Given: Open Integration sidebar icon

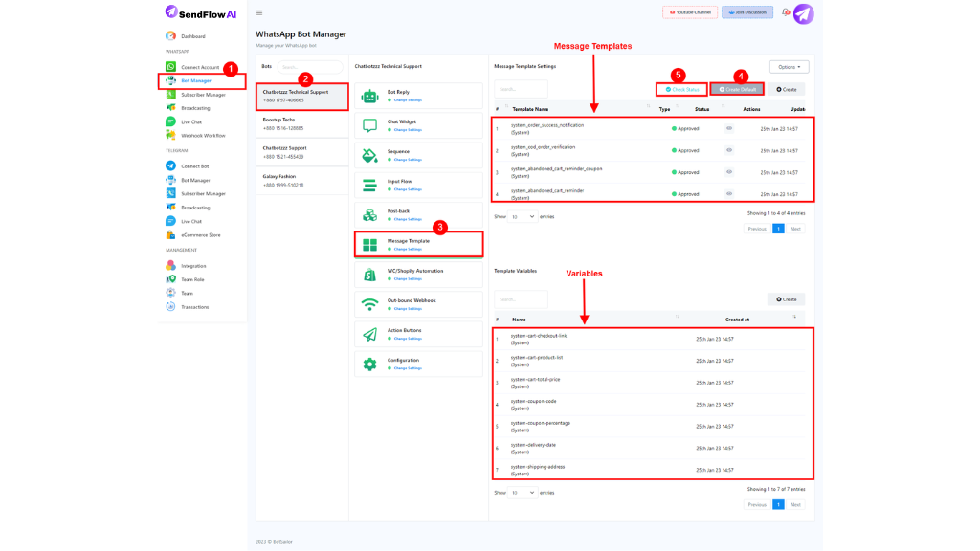Looking at the screenshot, I should [x=170, y=266].
